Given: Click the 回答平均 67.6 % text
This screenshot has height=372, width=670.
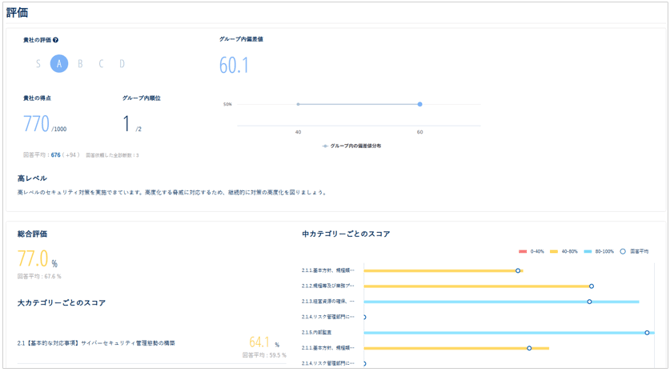Looking at the screenshot, I should point(39,277).
